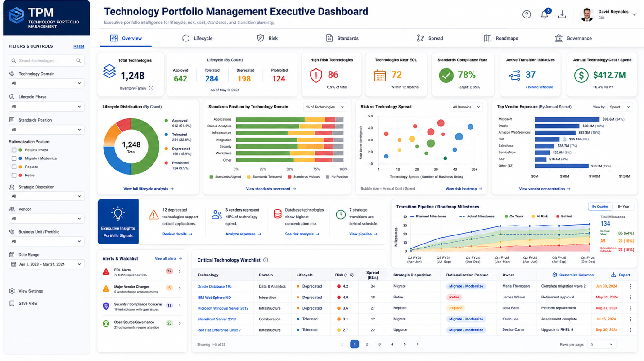Go to next page arrow in pagination
The width and height of the screenshot is (644, 361).
pyautogui.click(x=417, y=344)
